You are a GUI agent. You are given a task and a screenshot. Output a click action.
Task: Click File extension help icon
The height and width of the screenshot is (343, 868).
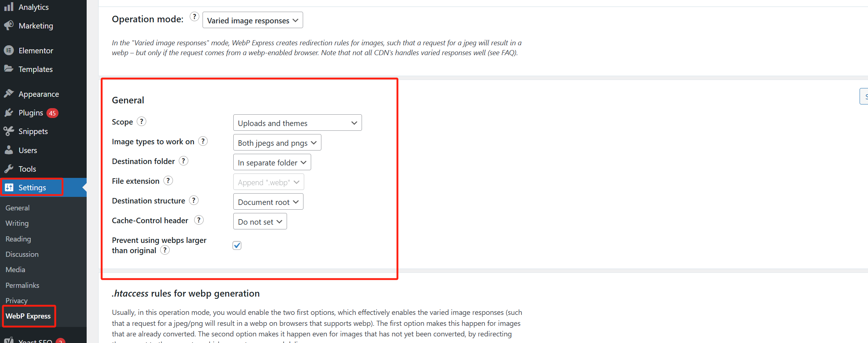pos(168,180)
